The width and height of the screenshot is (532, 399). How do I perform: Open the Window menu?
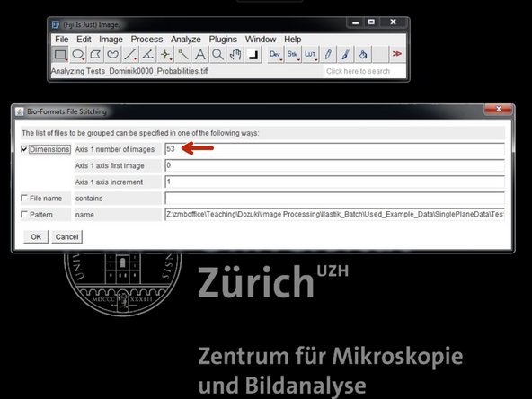261,40
